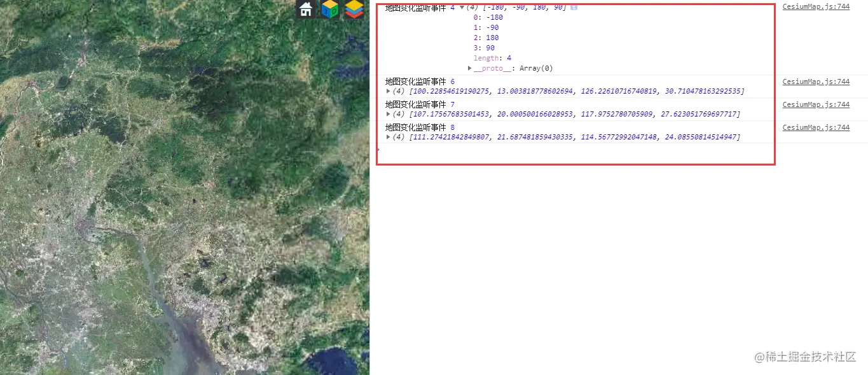This screenshot has height=375, width=868.
Task: Select the "0: -180" array entry
Action: pyautogui.click(x=488, y=17)
